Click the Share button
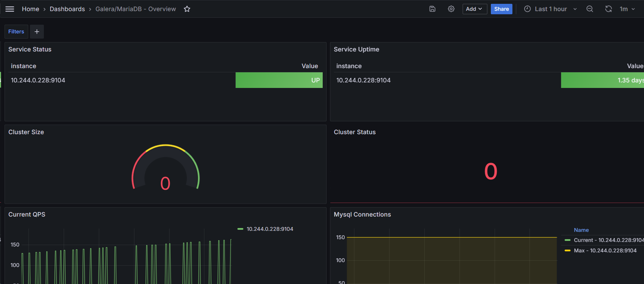This screenshot has height=284, width=644. (501, 9)
